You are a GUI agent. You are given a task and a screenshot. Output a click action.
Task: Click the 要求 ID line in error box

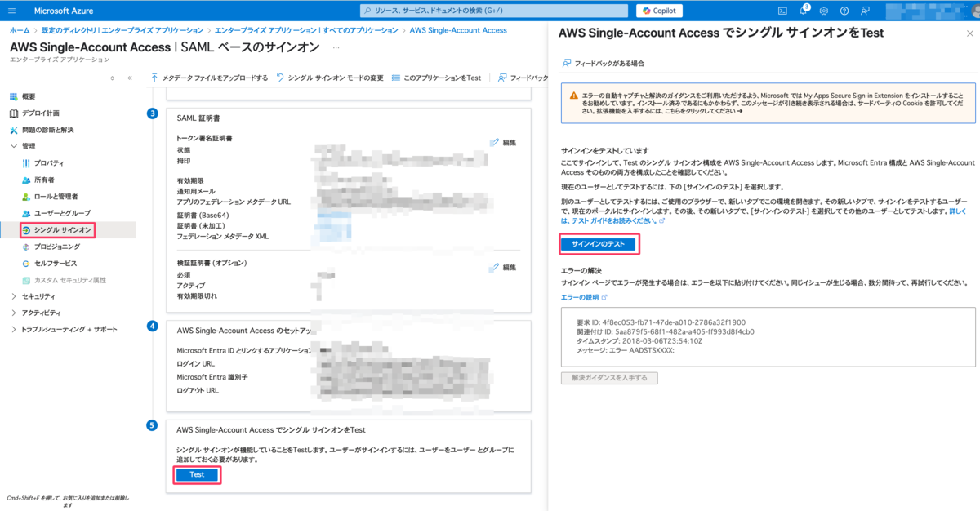pos(661,322)
